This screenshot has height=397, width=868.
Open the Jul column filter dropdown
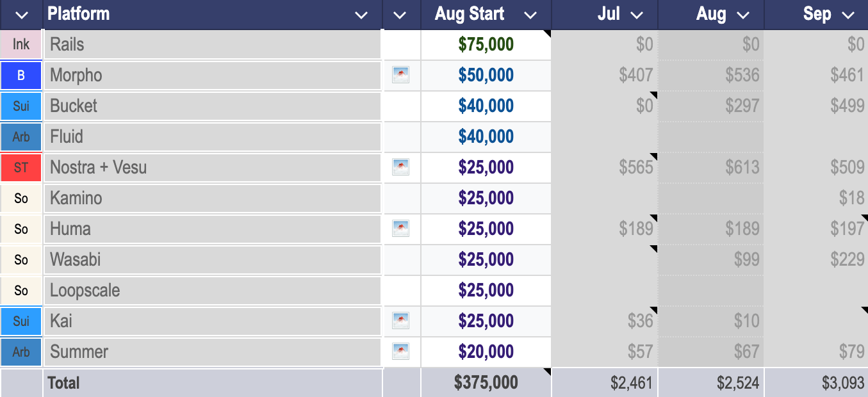pos(637,15)
